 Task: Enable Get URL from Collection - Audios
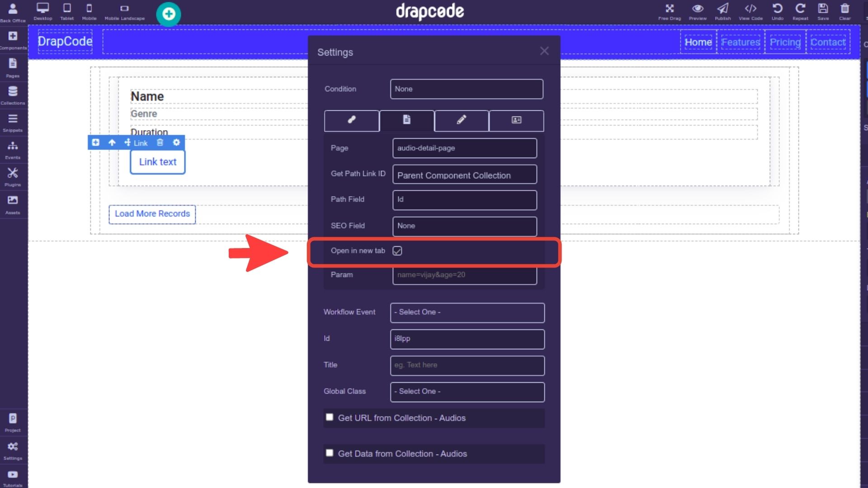coord(330,417)
